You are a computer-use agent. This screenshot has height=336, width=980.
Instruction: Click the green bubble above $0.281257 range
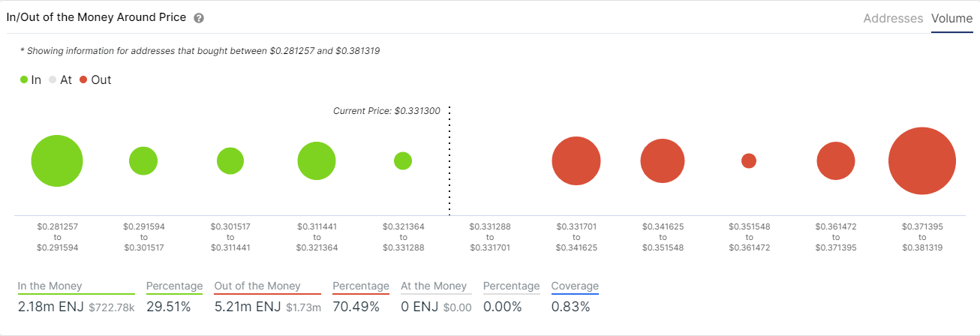[57, 161]
